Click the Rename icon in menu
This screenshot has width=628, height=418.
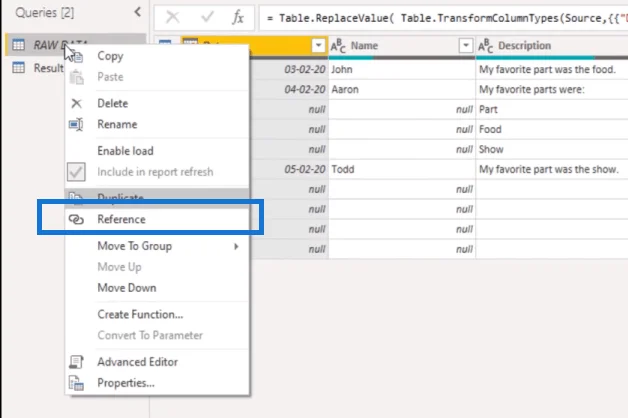[76, 125]
